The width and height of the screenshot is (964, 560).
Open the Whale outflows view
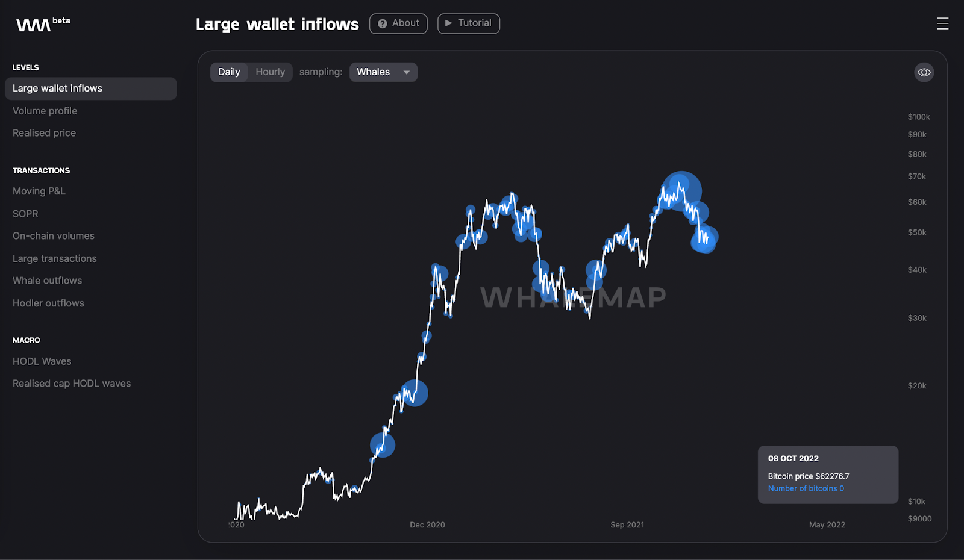tap(47, 280)
